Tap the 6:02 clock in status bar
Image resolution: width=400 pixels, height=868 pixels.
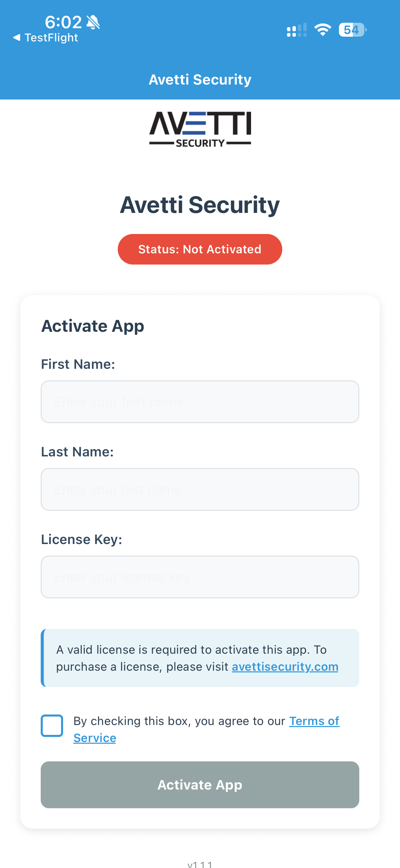[x=63, y=22]
